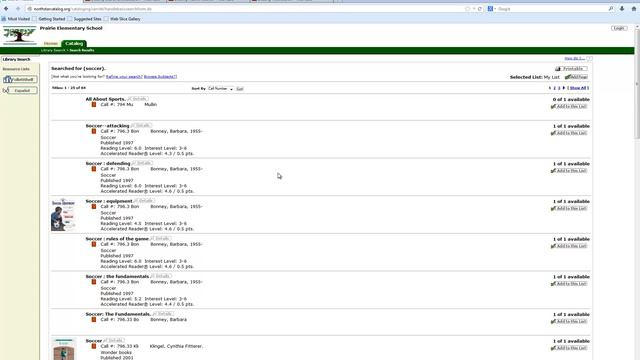The width and height of the screenshot is (640, 360).
Task: Click Add Page next to My List
Action: [576, 77]
